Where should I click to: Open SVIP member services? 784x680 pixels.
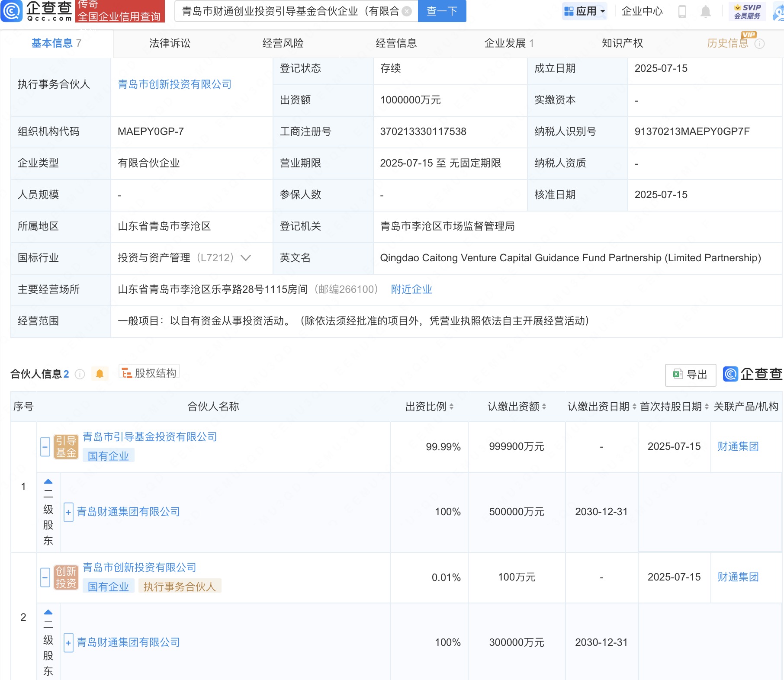pyautogui.click(x=747, y=11)
